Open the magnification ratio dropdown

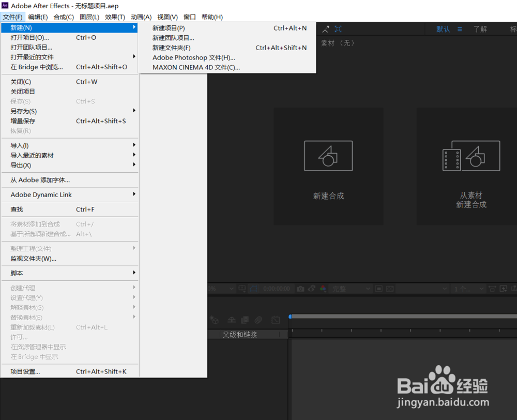[x=221, y=289]
